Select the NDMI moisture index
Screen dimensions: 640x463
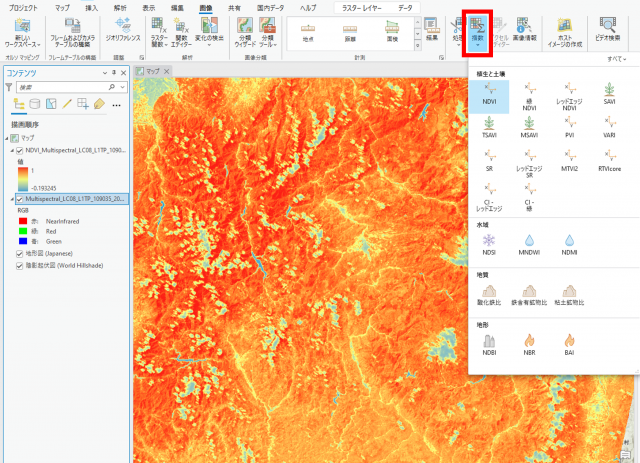pos(569,245)
